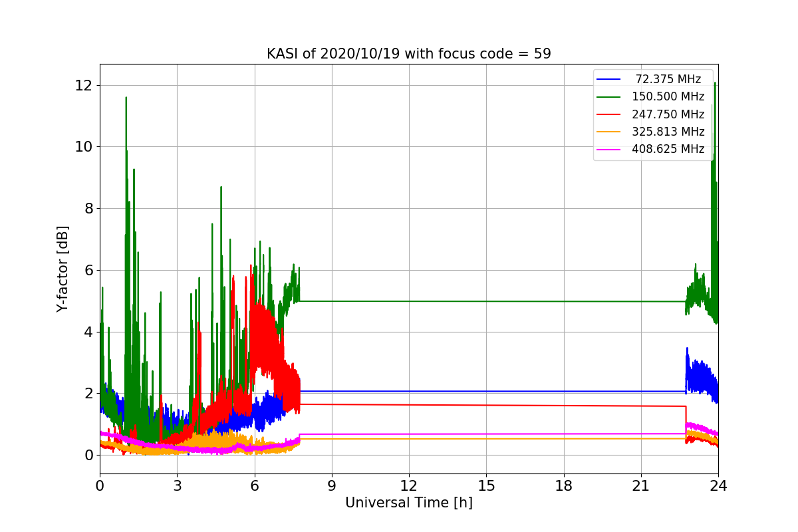The image size is (798, 532).
Task: Click the flat green 150.500 MHz line segment
Action: (492, 301)
